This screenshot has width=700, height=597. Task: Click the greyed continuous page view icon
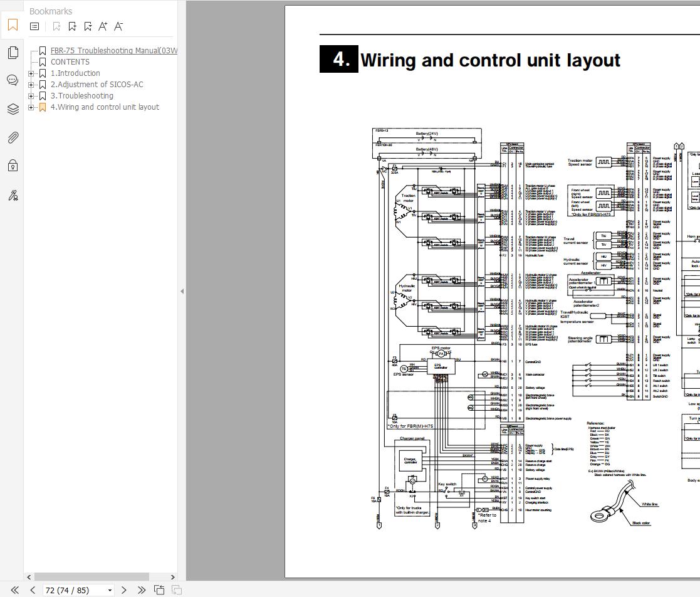tap(176, 590)
